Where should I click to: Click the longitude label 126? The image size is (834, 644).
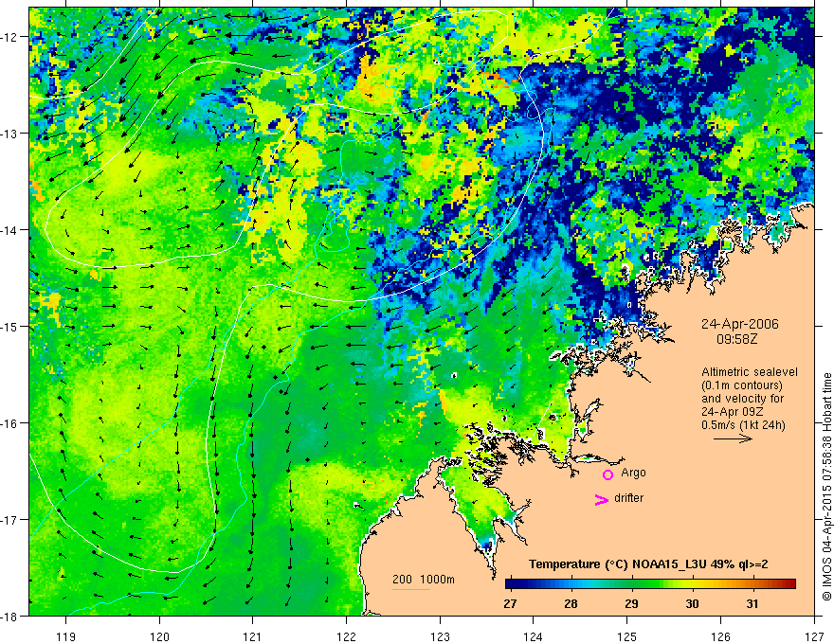tap(720, 636)
